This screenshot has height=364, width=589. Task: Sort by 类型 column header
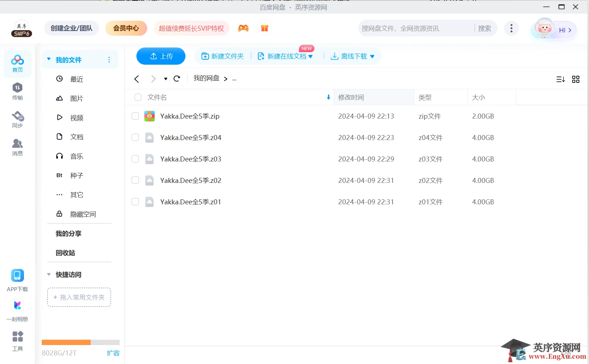441,97
